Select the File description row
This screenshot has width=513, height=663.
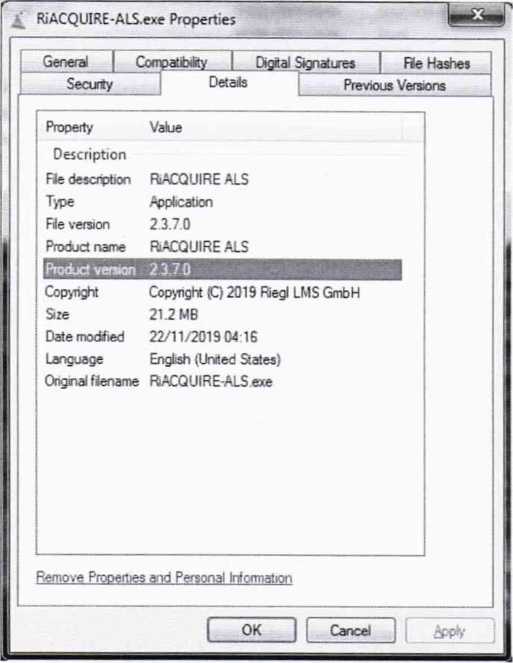pyautogui.click(x=222, y=179)
